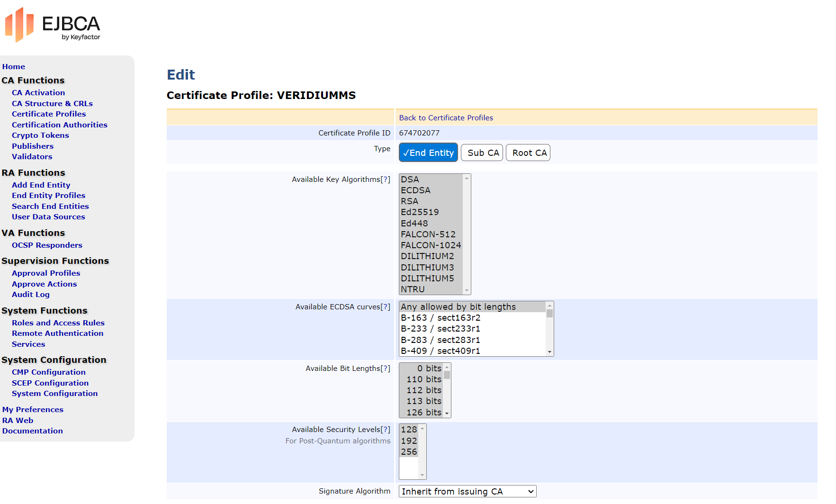This screenshot has height=504, width=836.
Task: Switch profile type to Root CA
Action: 529,153
